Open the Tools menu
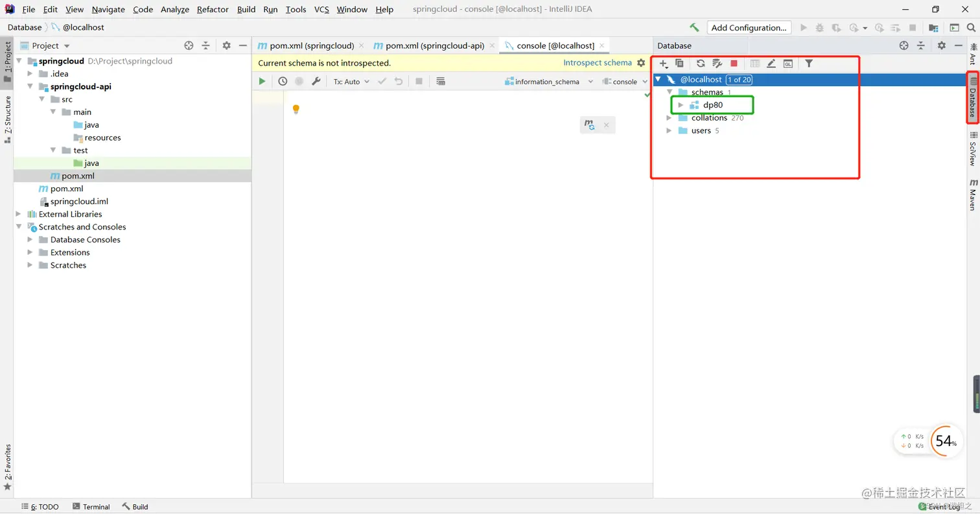The image size is (980, 514). click(x=296, y=10)
